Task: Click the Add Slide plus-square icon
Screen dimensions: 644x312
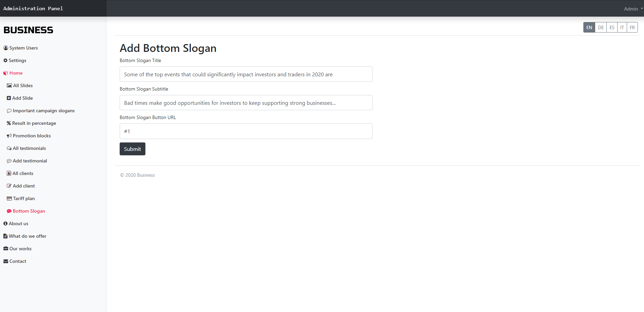Action: point(9,98)
